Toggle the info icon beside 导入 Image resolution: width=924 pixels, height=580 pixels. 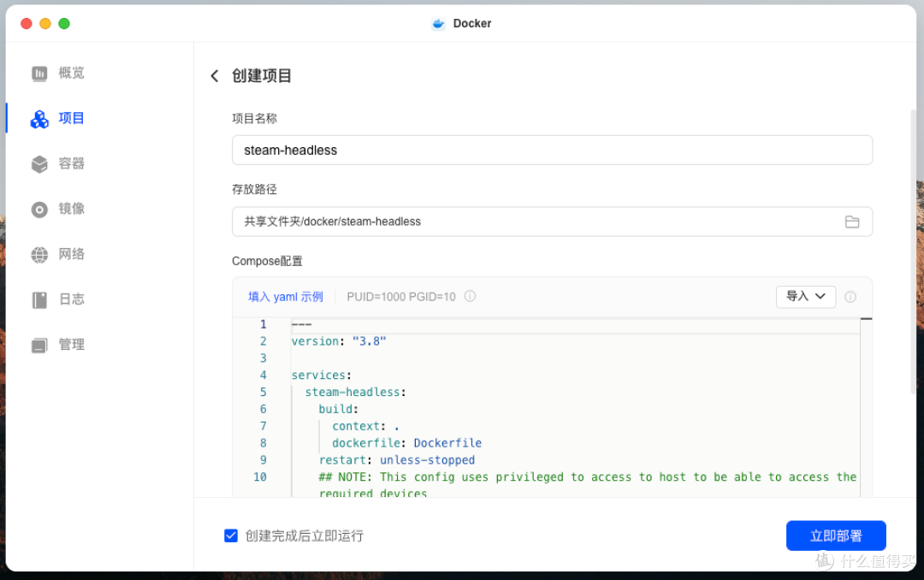pos(850,296)
